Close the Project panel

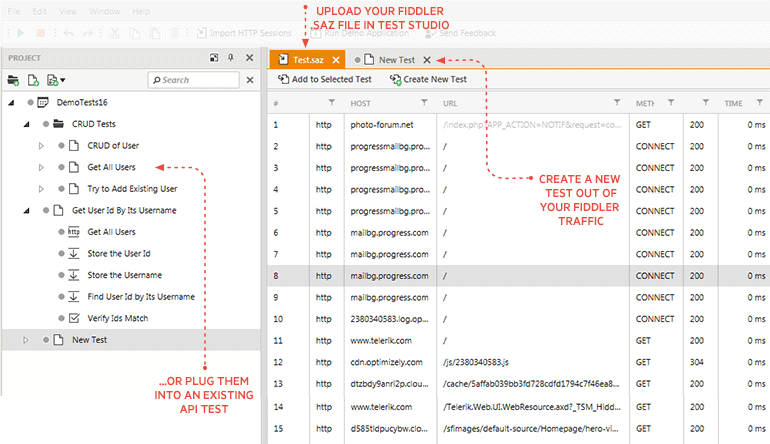point(249,57)
